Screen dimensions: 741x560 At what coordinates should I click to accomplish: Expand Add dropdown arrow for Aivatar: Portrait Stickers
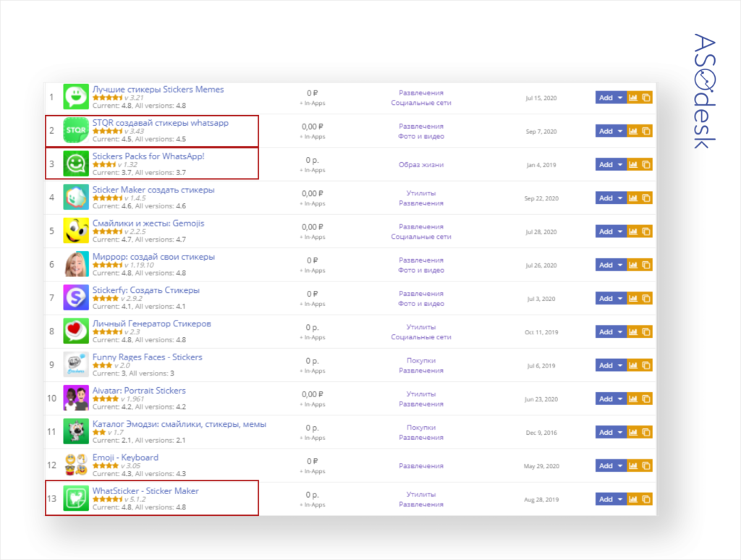pyautogui.click(x=620, y=399)
